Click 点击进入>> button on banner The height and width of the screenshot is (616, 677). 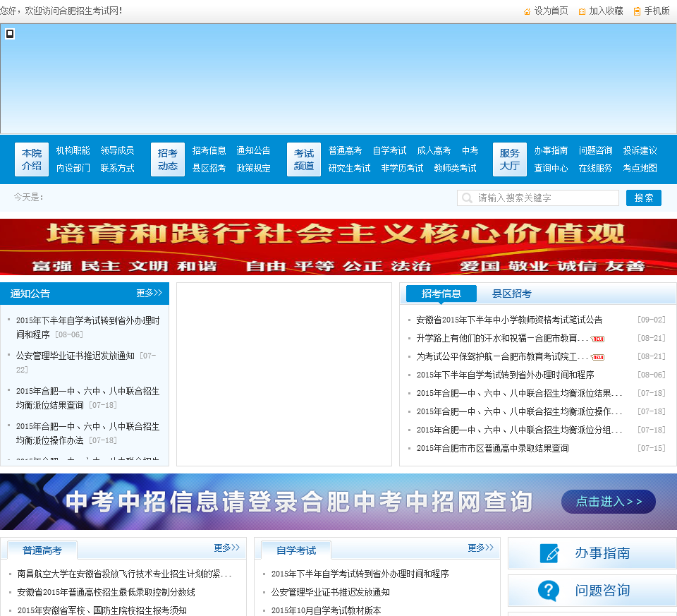click(609, 502)
